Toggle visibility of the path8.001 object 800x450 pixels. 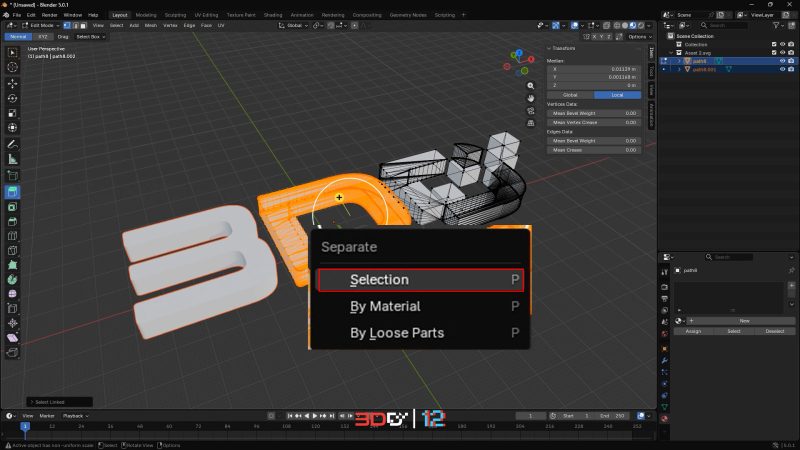pyautogui.click(x=781, y=70)
